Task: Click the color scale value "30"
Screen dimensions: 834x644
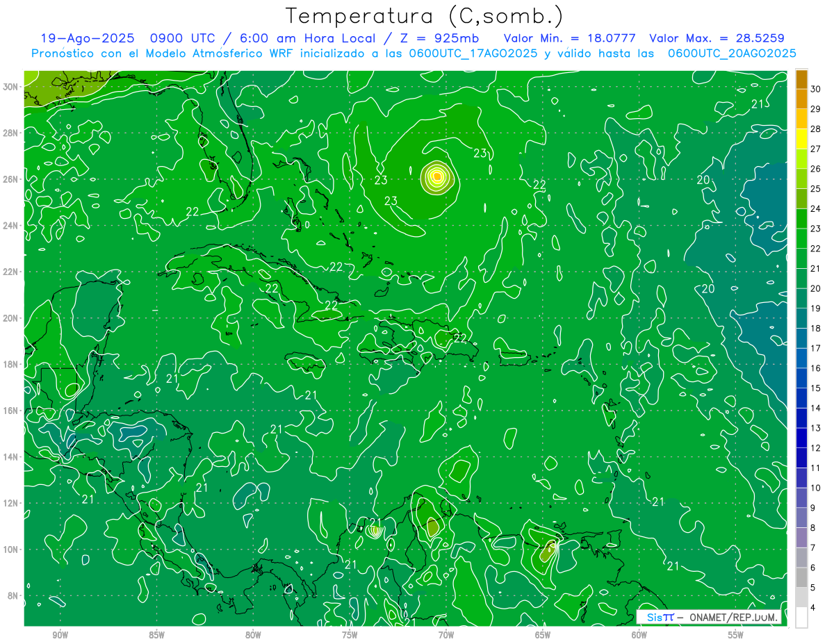Action: click(815, 89)
